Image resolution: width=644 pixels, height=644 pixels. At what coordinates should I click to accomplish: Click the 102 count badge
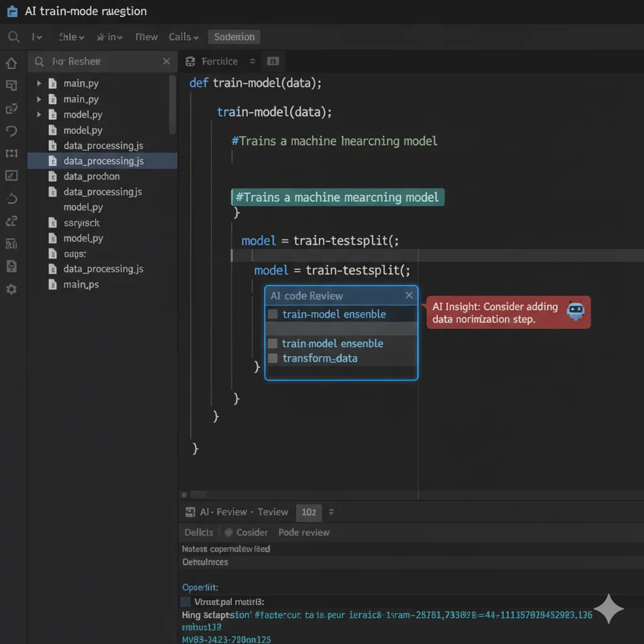click(x=309, y=512)
